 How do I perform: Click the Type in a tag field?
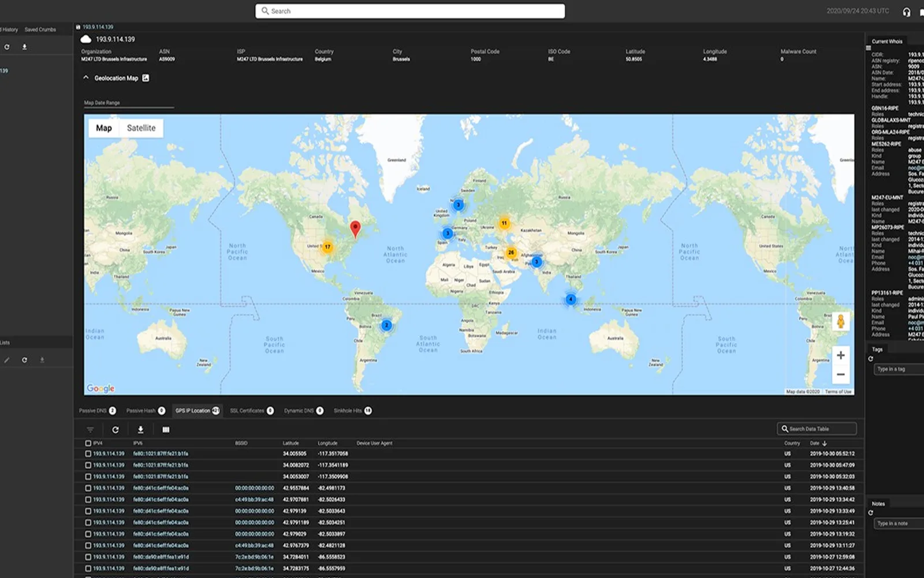[899, 369]
